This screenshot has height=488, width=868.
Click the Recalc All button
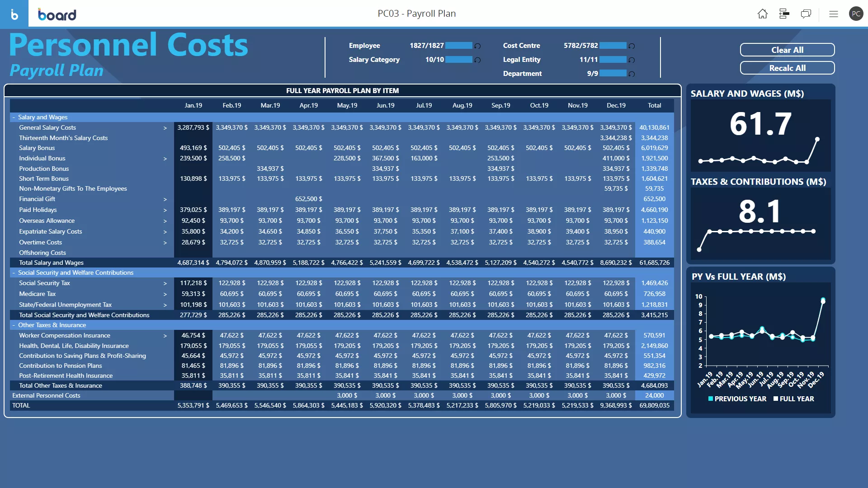[787, 68]
